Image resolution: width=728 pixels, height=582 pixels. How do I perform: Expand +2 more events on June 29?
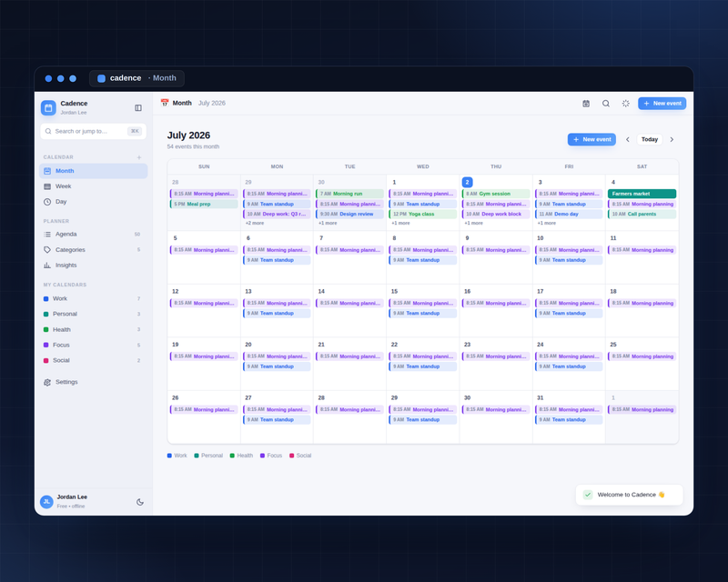point(255,223)
